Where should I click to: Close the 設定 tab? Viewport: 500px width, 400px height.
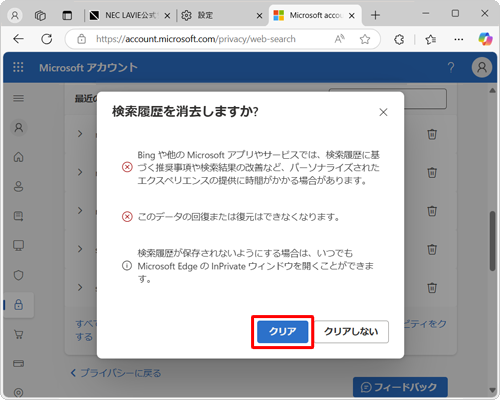point(259,16)
